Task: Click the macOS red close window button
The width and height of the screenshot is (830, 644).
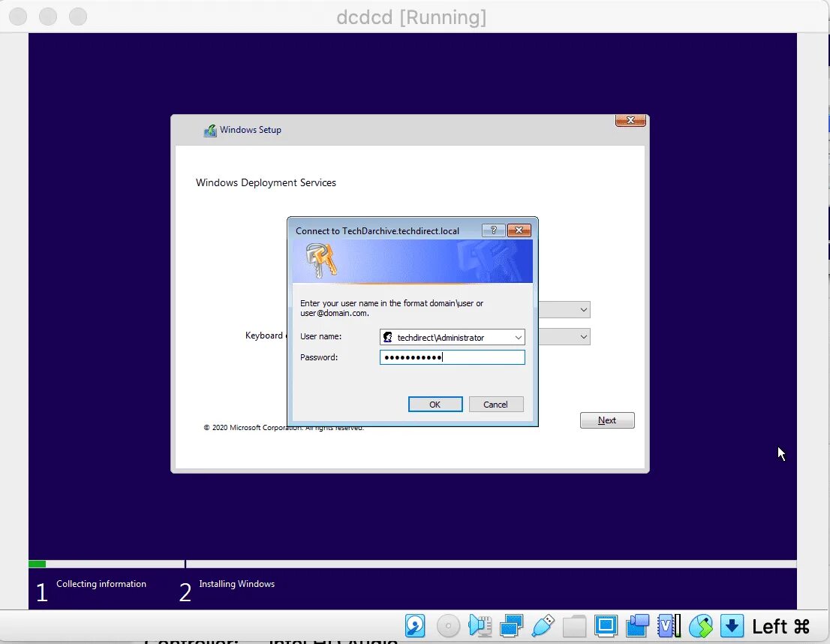Action: pos(18,17)
